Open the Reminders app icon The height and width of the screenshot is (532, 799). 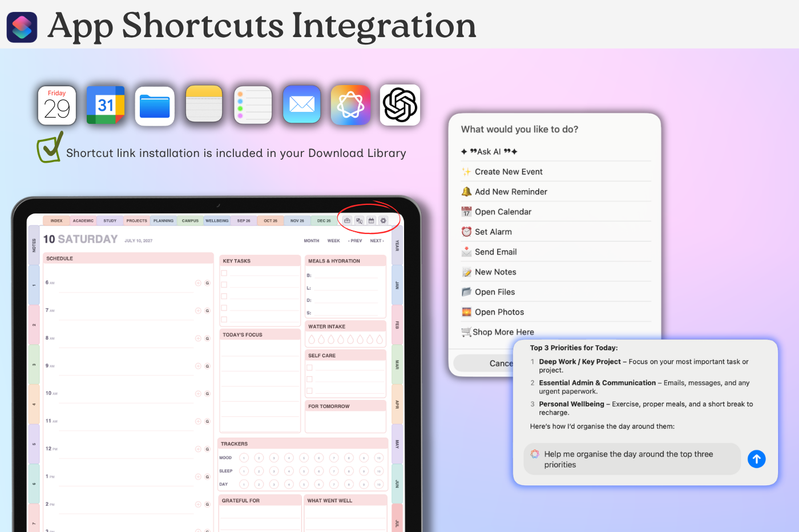pos(253,106)
